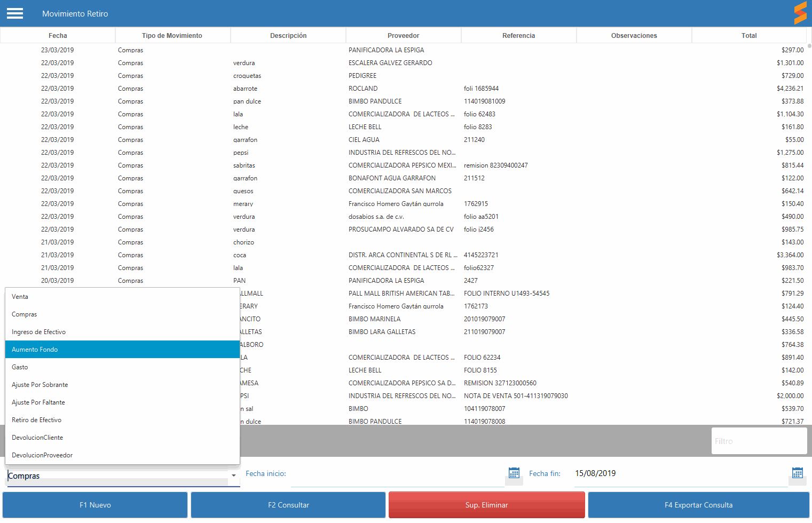Select the PANIFICADORA LA ESPIGA first row

pyautogui.click(x=386, y=50)
